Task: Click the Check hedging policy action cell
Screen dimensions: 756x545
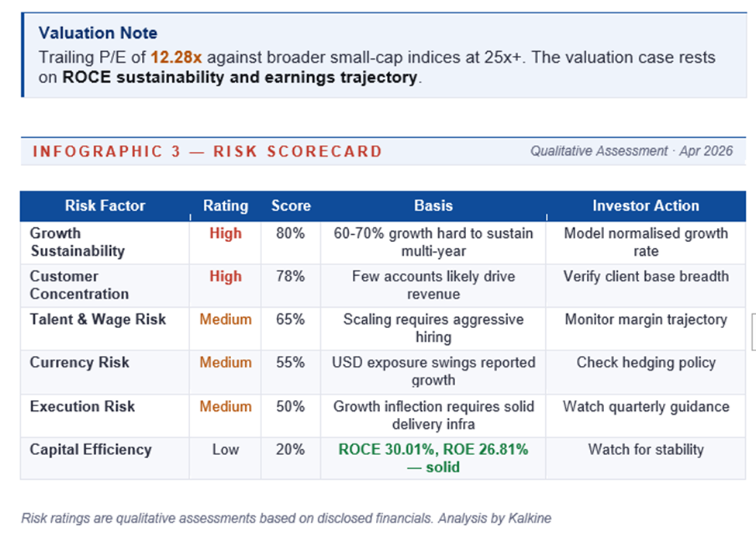Action: (x=646, y=363)
